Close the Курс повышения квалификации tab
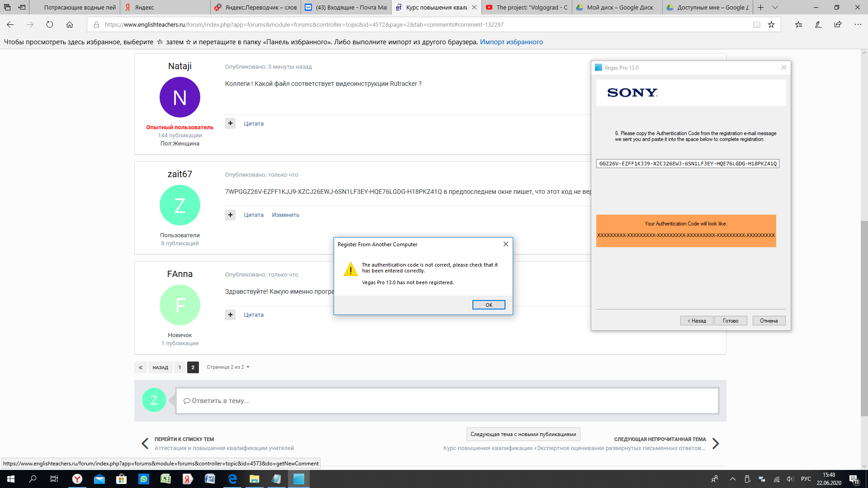The width and height of the screenshot is (868, 488). (474, 7)
